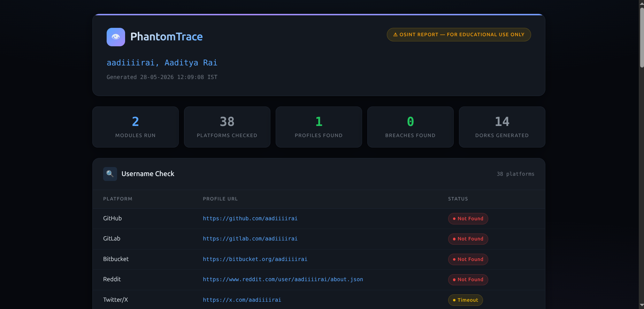Click the Modules Run stat card
Screen dimensions: 644x309
point(136,127)
